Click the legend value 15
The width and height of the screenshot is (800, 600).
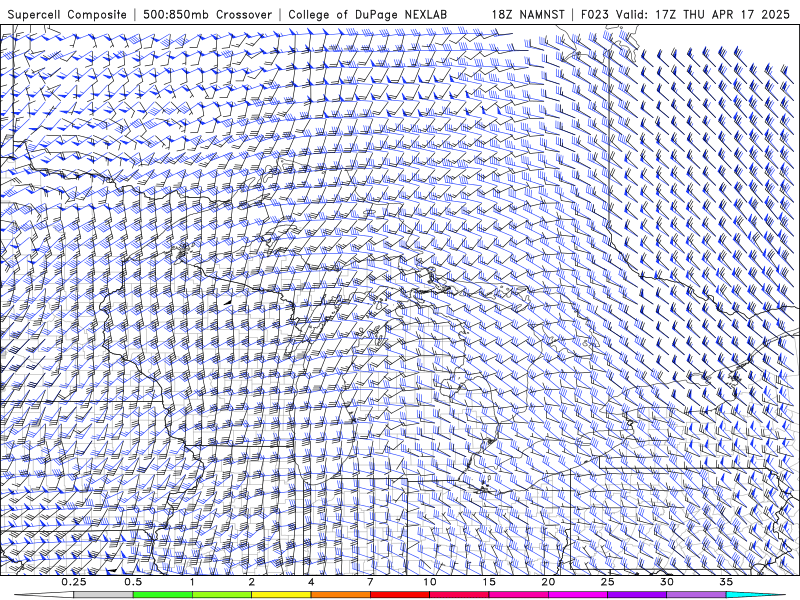489,582
